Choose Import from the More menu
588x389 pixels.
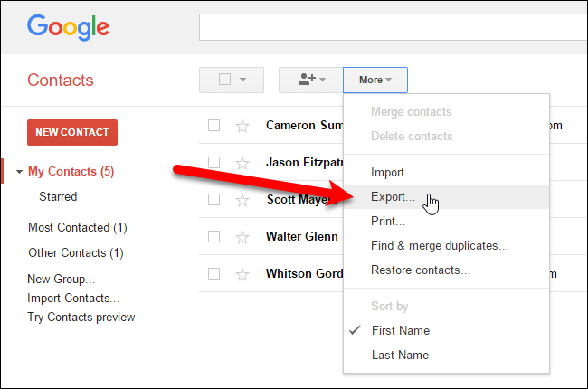click(x=393, y=172)
